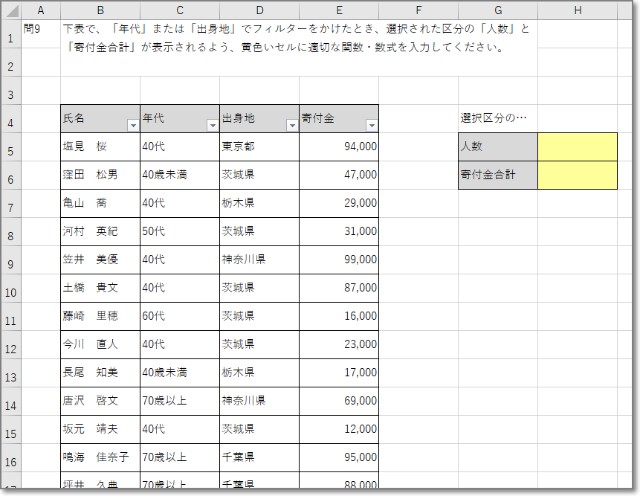Open the 氏名 column filter dropdown

(133, 126)
